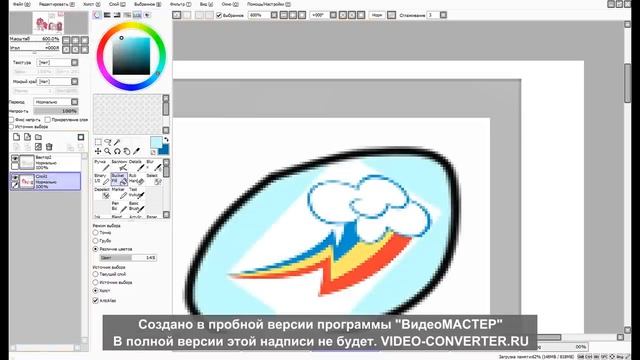The height and width of the screenshot is (360, 640).
Task: Choose the Marker brush tool
Action: tap(119, 193)
